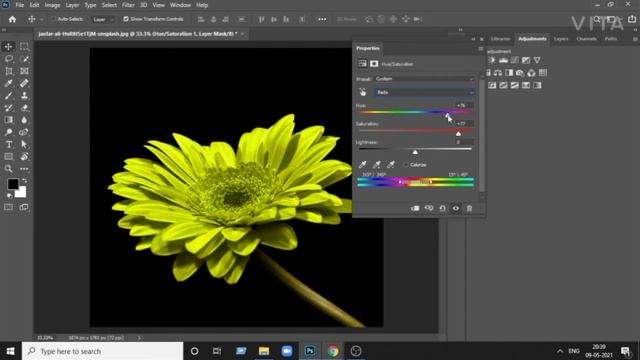This screenshot has height=360, width=640.
Task: Select the Eyedropper tool in the toolbox
Action: pos(8,83)
